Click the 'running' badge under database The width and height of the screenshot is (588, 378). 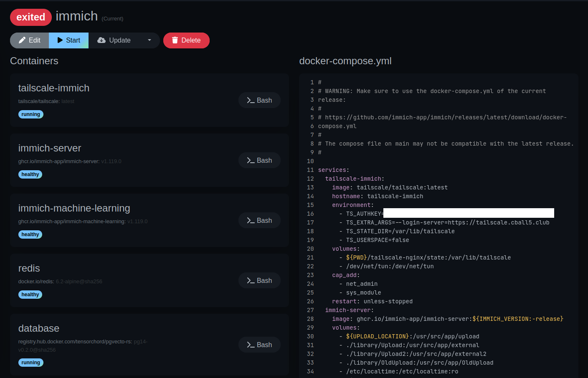click(x=31, y=363)
